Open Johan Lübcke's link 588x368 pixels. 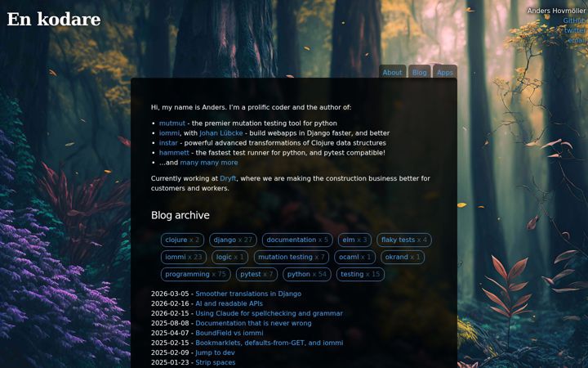(220, 133)
